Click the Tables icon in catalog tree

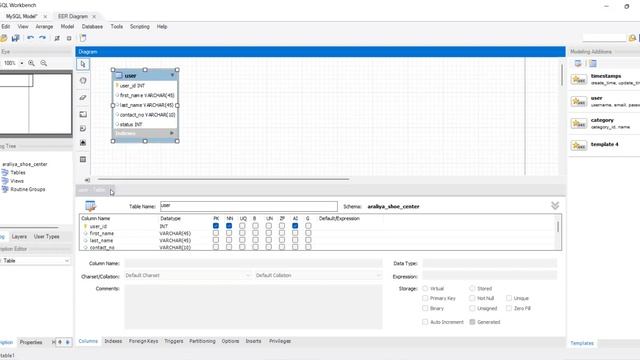[5, 173]
